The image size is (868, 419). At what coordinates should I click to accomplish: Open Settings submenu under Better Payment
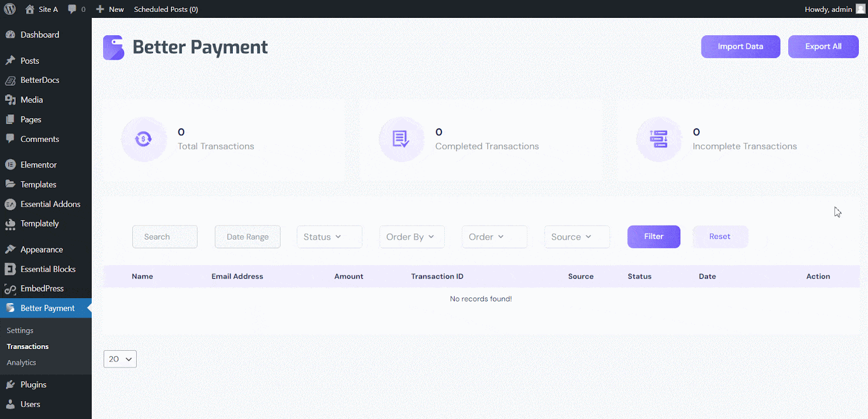(x=20, y=331)
